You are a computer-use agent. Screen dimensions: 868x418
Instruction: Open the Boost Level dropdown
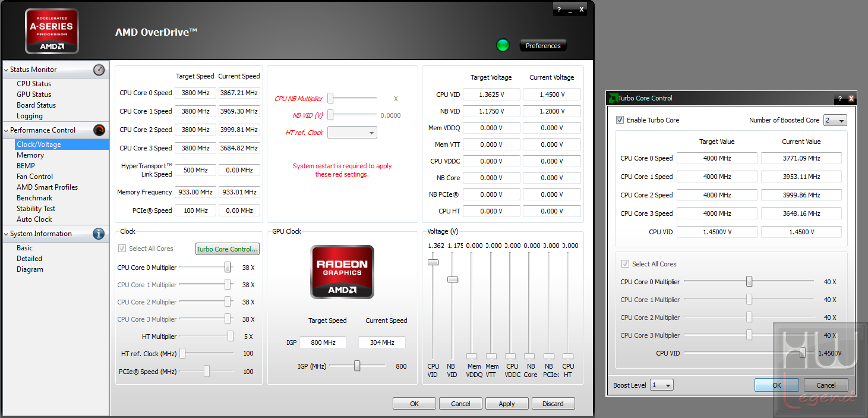click(x=662, y=385)
